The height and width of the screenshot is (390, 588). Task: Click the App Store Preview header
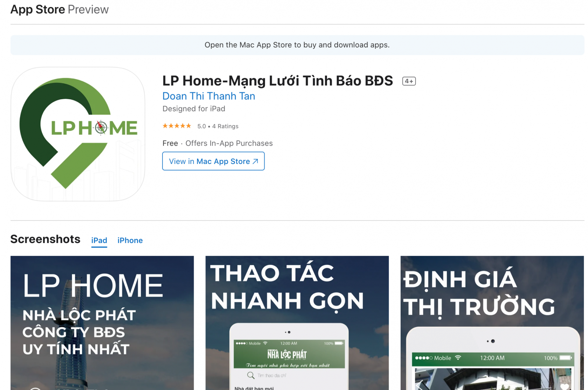pos(60,10)
